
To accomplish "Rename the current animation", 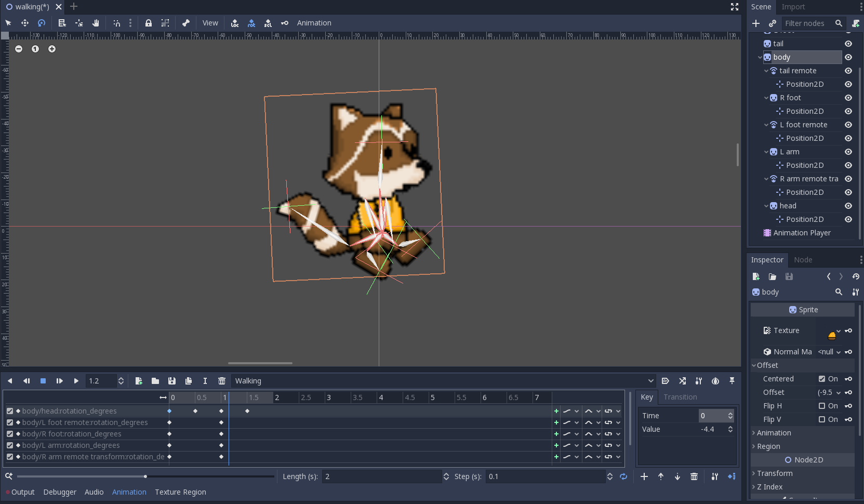I will (x=205, y=381).
